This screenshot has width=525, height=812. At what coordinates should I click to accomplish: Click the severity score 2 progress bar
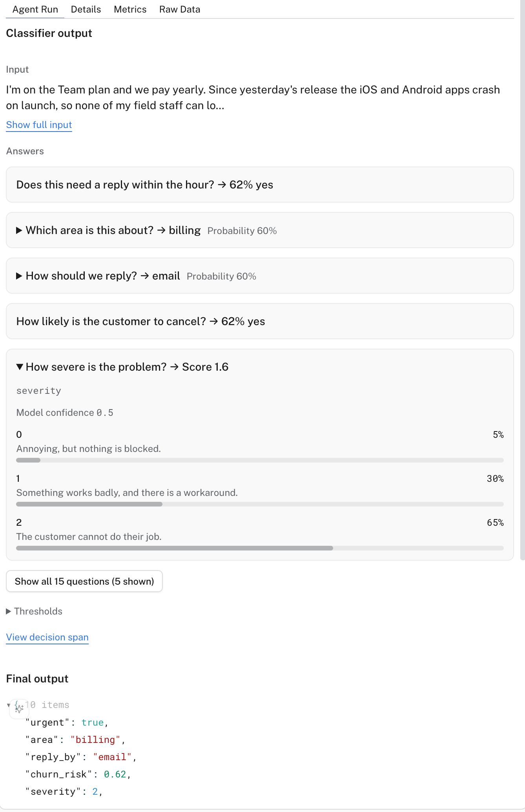point(260,548)
